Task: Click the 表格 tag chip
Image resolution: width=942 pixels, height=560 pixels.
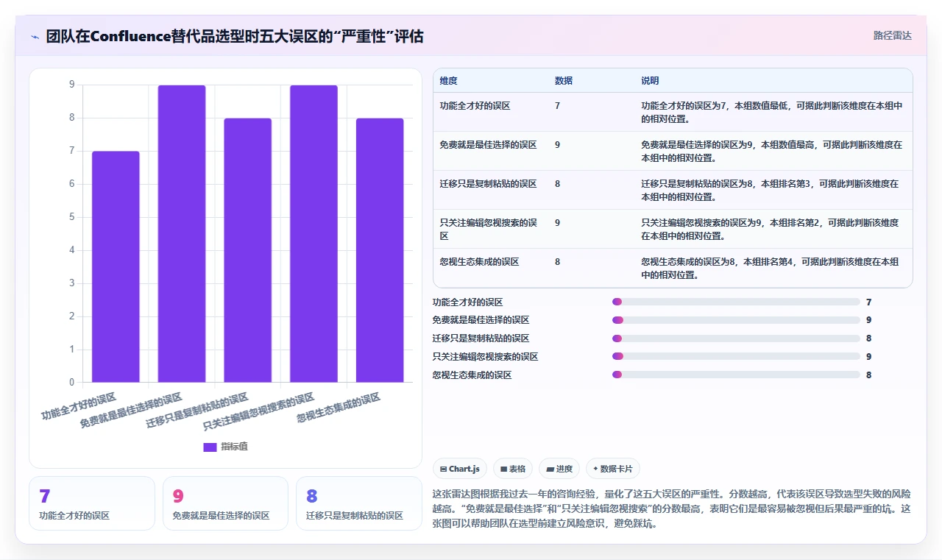Action: (513, 469)
